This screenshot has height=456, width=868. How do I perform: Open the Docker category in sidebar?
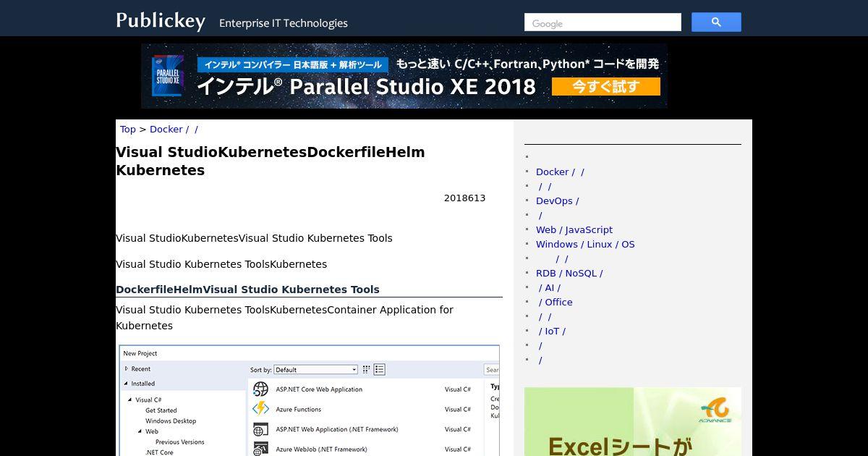click(x=560, y=172)
